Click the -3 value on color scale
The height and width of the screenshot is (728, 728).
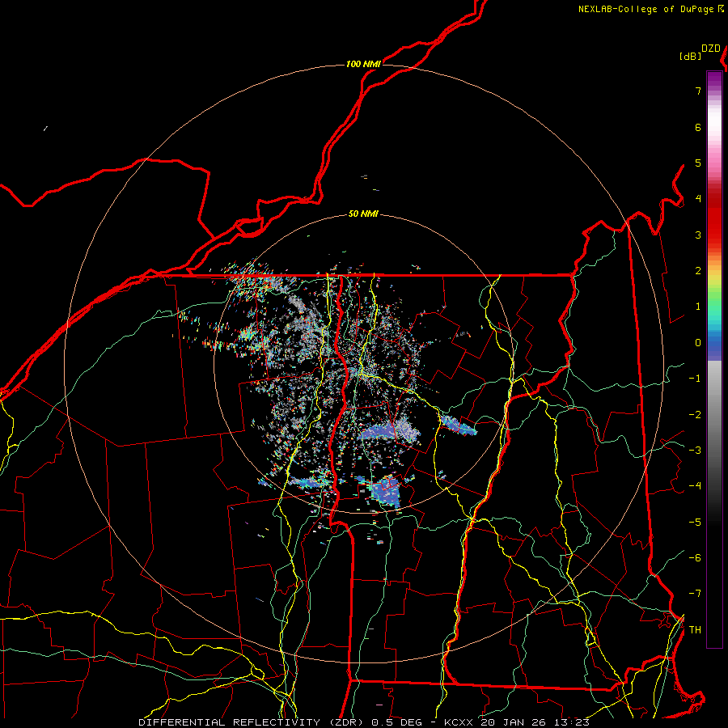[x=695, y=451]
